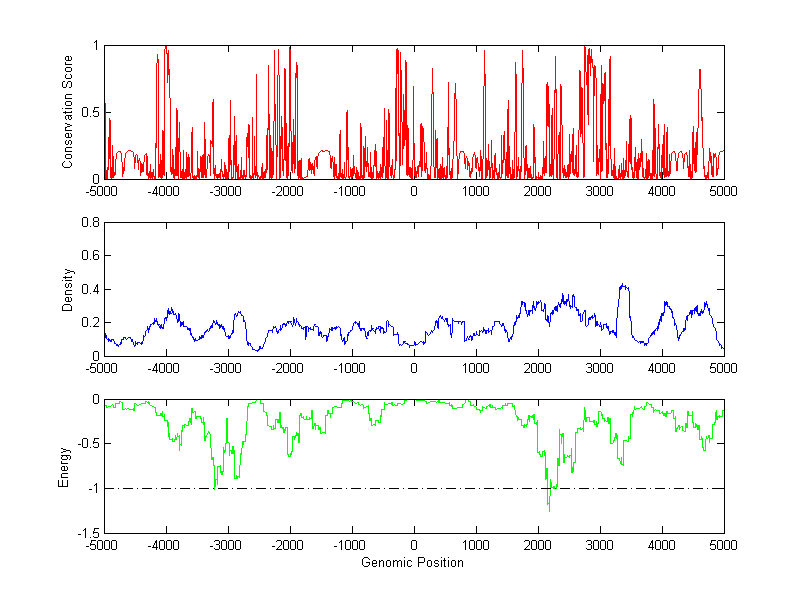
Task: Select the Density y-axis label
Action: pos(68,289)
